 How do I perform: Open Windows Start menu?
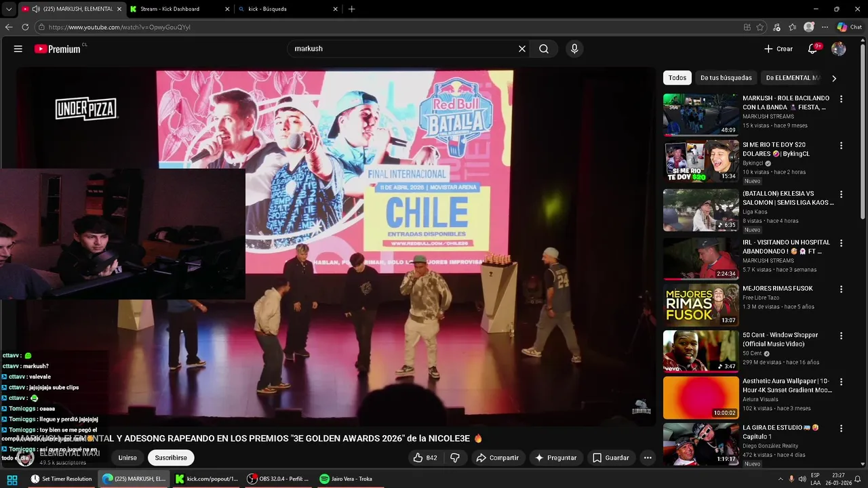point(12,479)
